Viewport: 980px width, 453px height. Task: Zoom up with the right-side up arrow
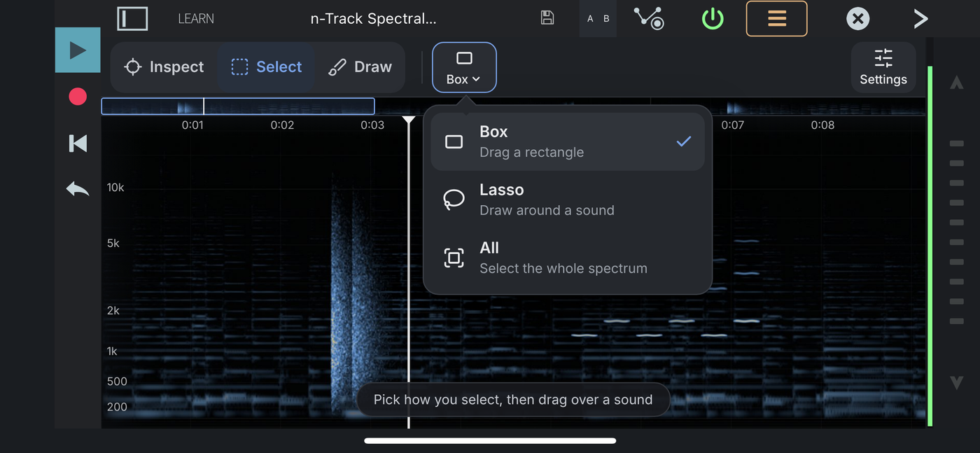956,83
